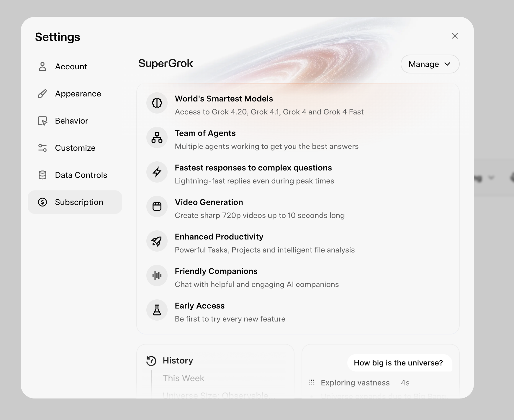The height and width of the screenshot is (420, 514).
Task: Click the SuperGrok plan heading
Action: coord(166,63)
